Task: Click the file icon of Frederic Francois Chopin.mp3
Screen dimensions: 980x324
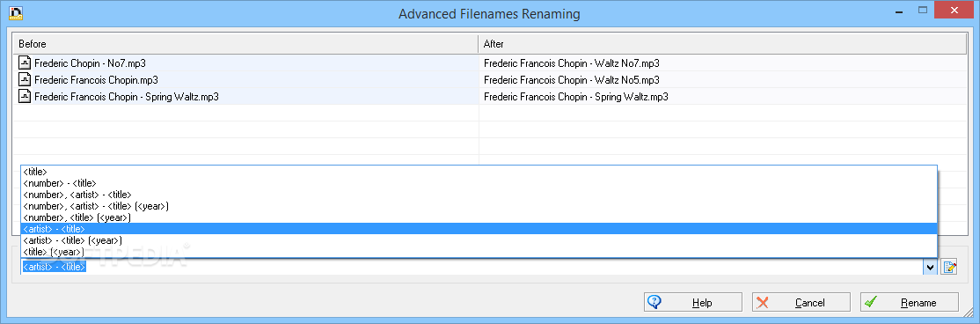Action: 25,80
